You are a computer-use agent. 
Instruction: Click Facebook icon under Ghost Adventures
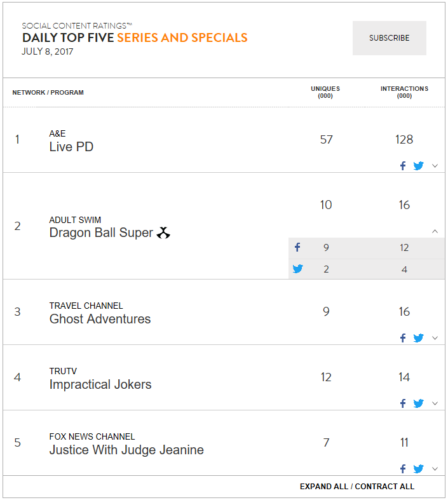pyautogui.click(x=403, y=338)
